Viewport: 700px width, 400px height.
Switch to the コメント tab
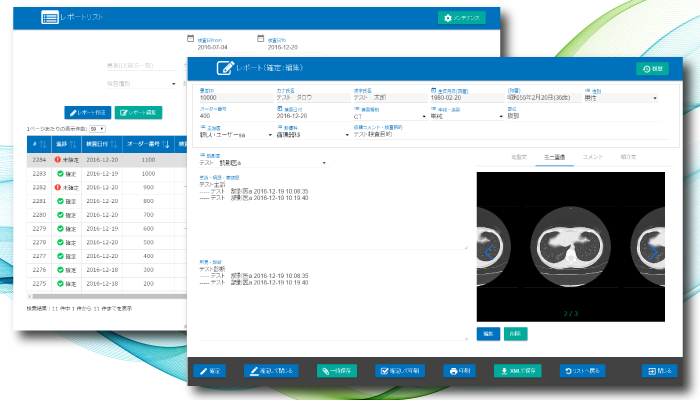pyautogui.click(x=592, y=158)
